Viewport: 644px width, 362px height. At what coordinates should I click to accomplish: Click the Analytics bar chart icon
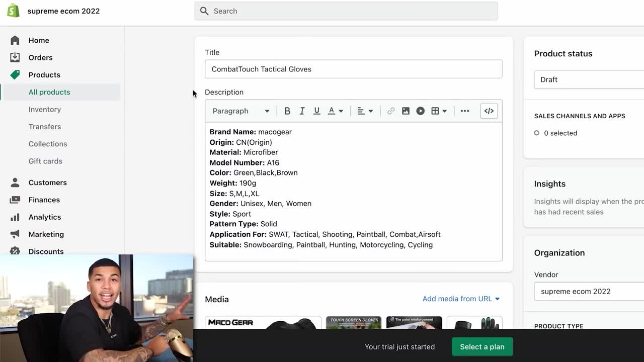pos(15,217)
